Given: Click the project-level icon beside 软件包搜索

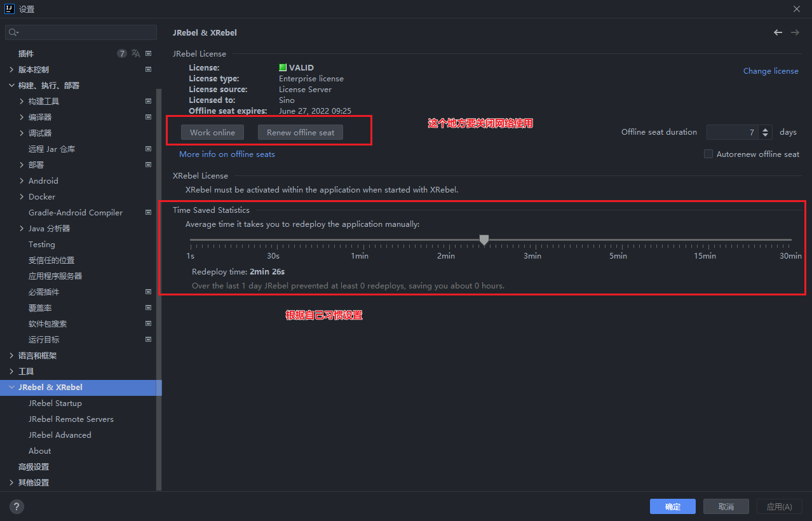Looking at the screenshot, I should (148, 323).
